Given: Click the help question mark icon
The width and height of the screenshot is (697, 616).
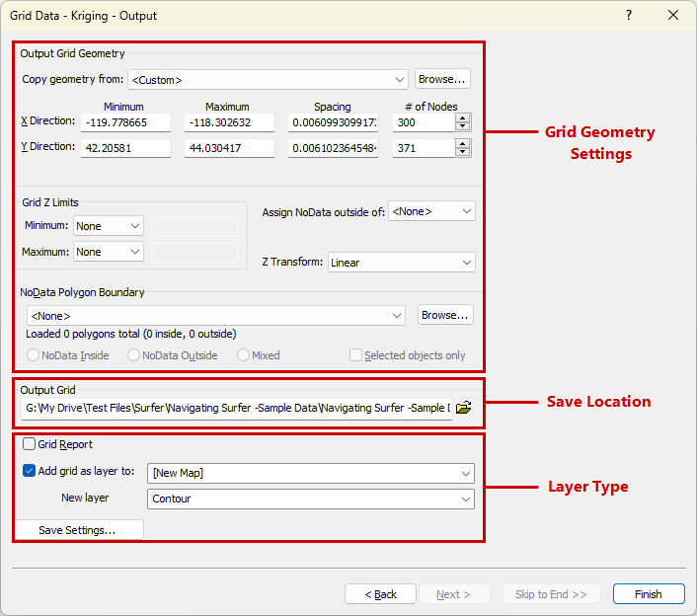Looking at the screenshot, I should point(629,15).
